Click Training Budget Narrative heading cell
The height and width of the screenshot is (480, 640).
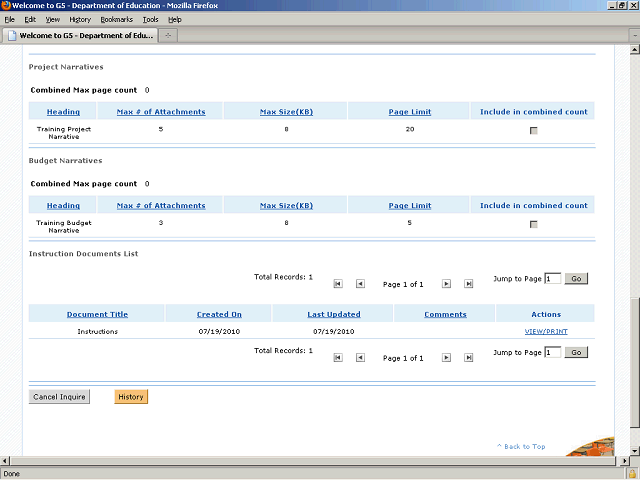pyautogui.click(x=64, y=227)
